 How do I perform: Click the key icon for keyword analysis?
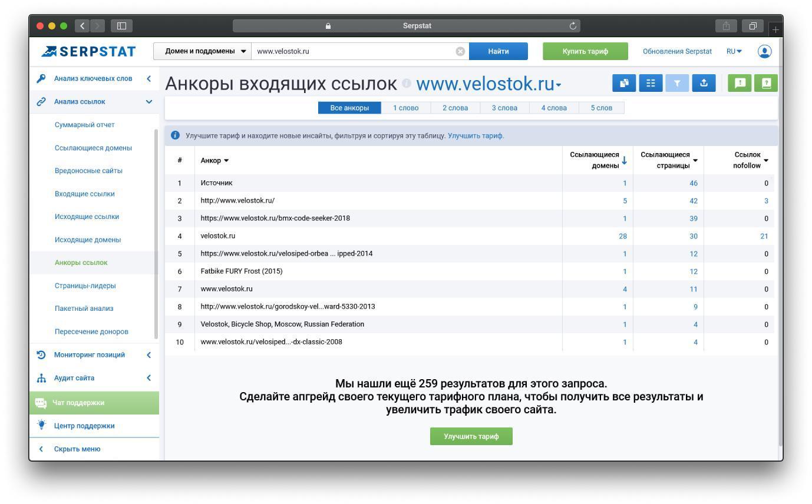click(41, 78)
